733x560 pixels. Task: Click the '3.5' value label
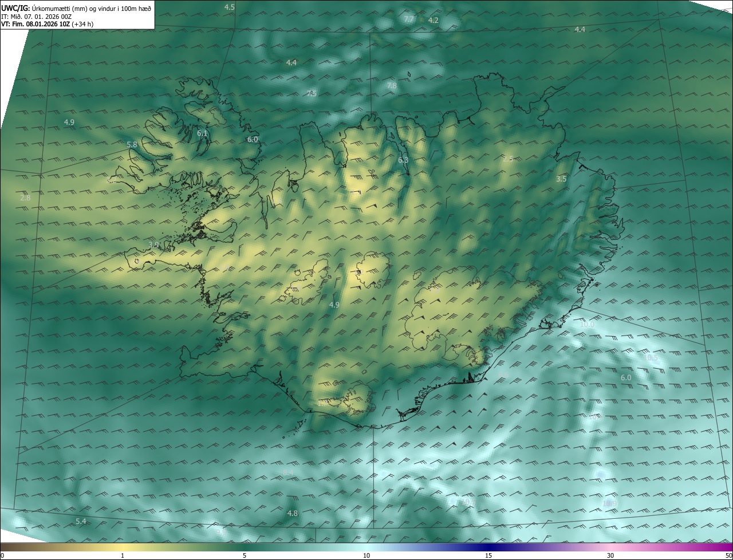(x=561, y=179)
